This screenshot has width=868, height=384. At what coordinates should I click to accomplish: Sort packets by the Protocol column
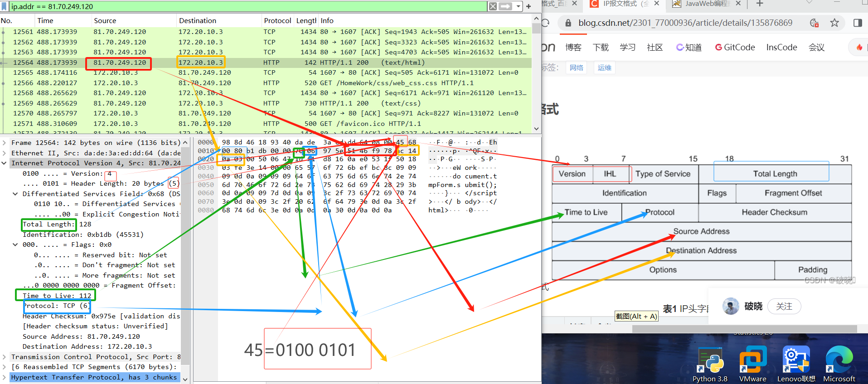pos(278,21)
